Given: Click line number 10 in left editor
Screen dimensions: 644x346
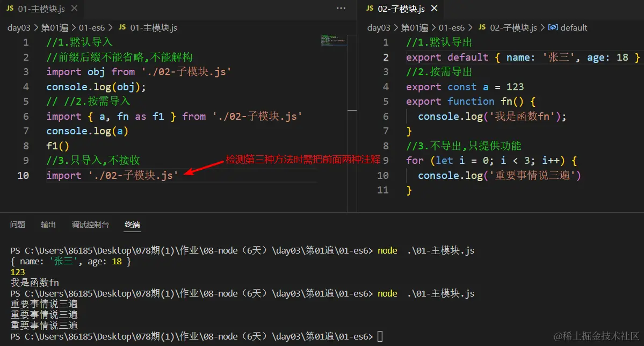Looking at the screenshot, I should [x=23, y=176].
